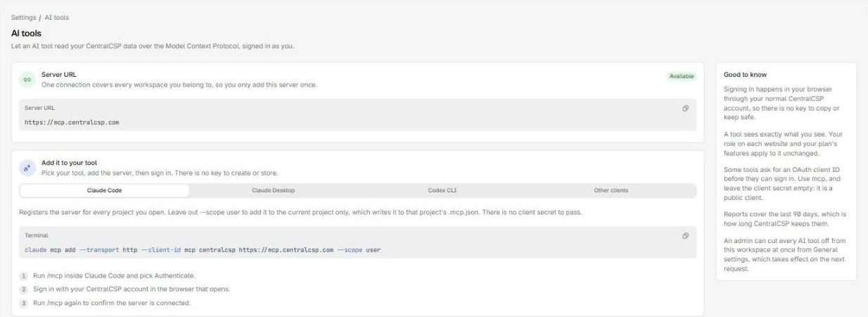Click the claude mcp add command text
Viewport: 868px width, 317px height.
pos(203,250)
